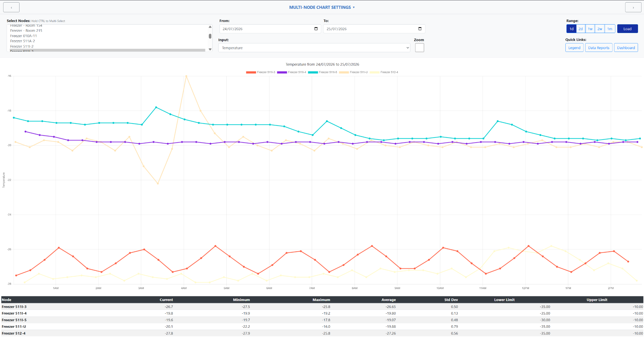This screenshot has width=644, height=341.
Task: Open the To date calendar picker icon
Action: [420, 29]
